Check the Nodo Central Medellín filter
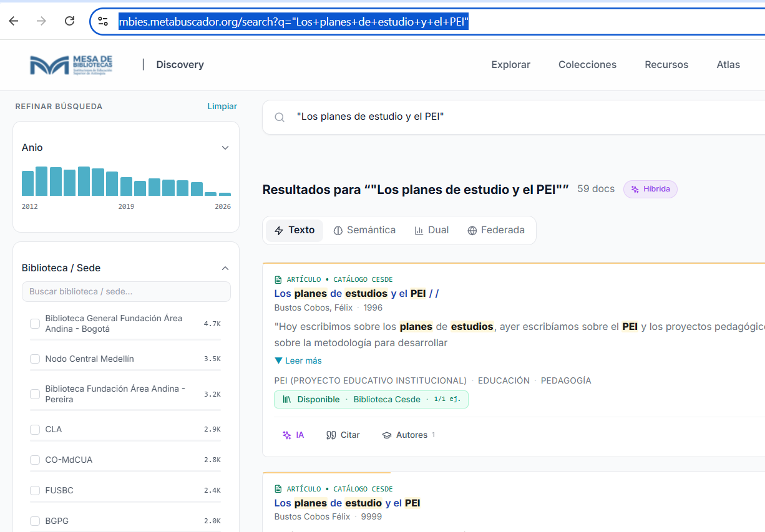 click(35, 359)
